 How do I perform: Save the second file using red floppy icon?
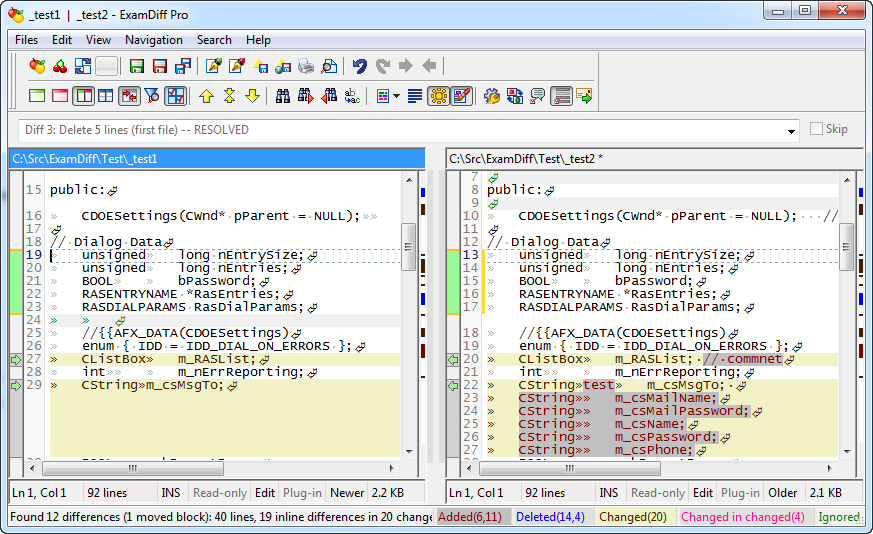point(160,66)
